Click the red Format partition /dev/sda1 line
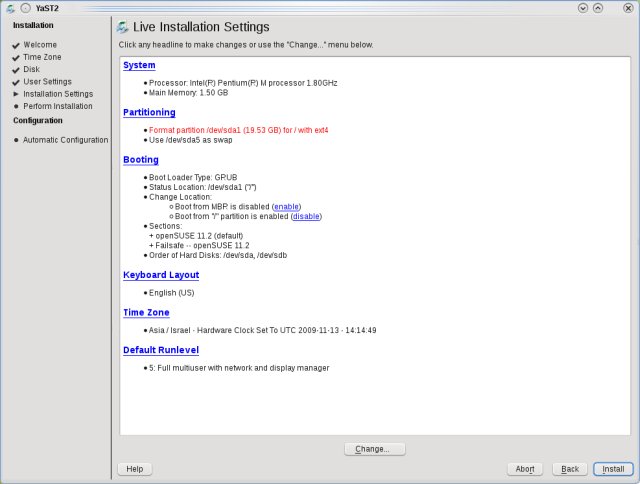The height and width of the screenshot is (484, 640). 238,130
